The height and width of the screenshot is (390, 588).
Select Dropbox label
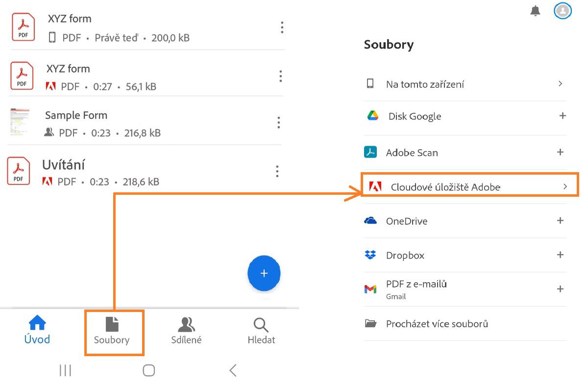[x=405, y=256]
